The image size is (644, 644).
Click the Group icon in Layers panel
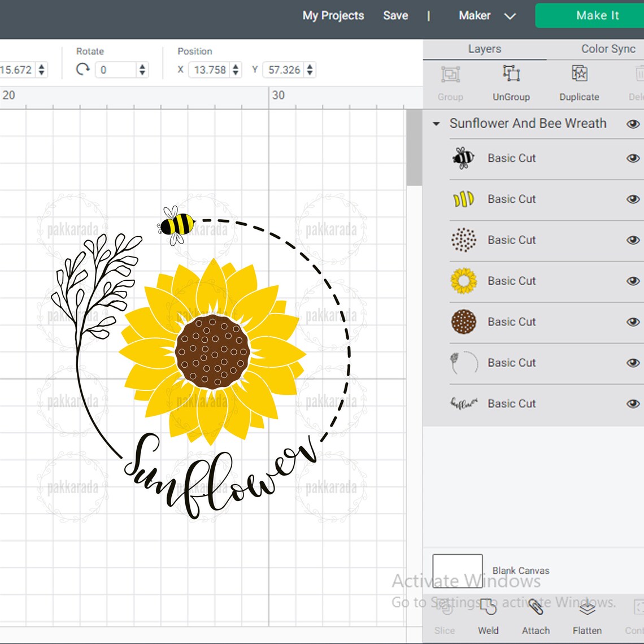451,75
